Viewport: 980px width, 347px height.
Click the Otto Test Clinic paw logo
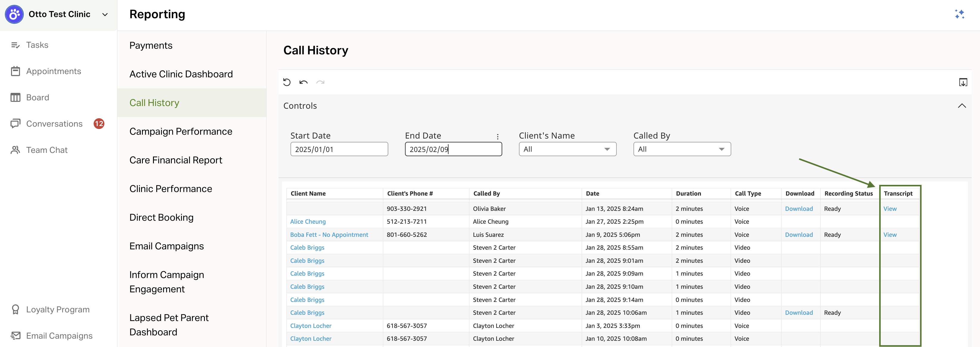[x=14, y=14]
